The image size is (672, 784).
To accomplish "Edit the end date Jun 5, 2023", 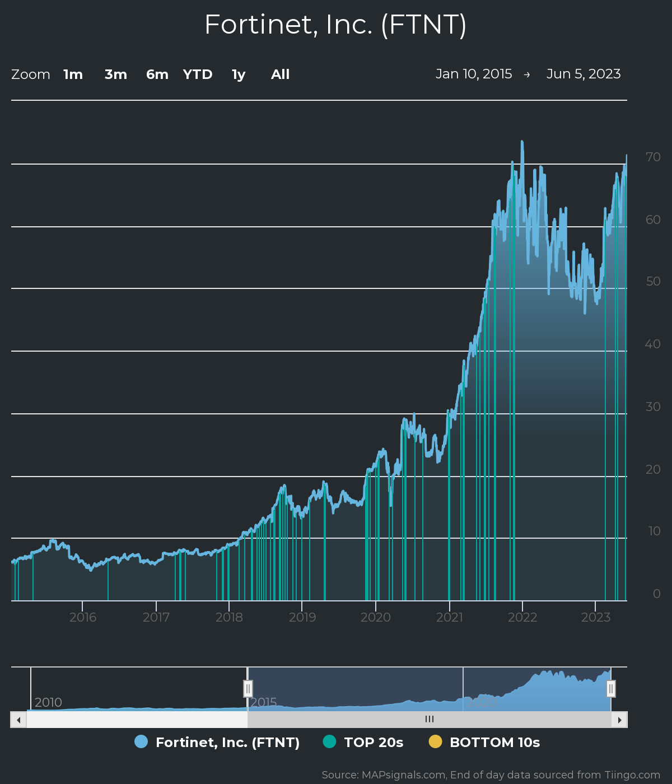I will click(584, 74).
